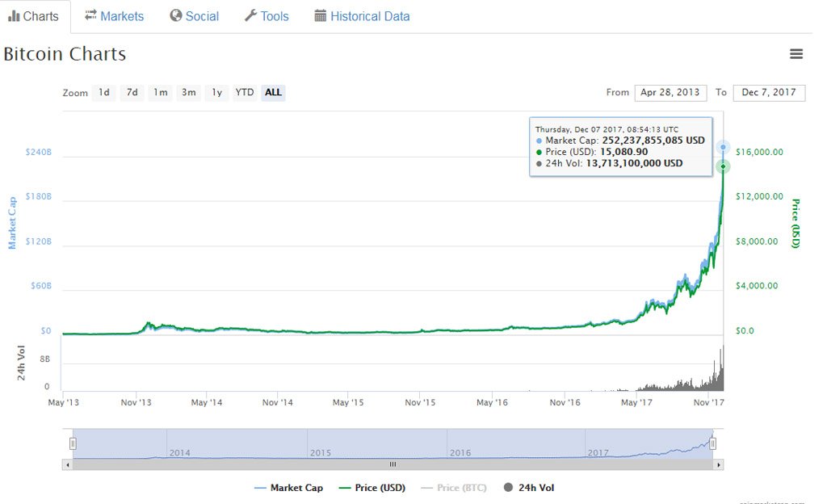
Task: Switch to the Markets tab
Action: (x=114, y=16)
